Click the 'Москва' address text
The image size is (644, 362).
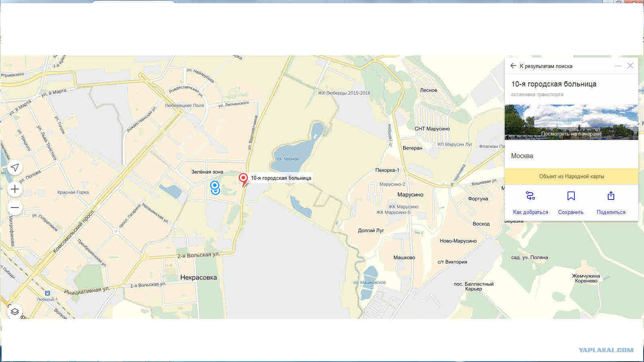522,156
